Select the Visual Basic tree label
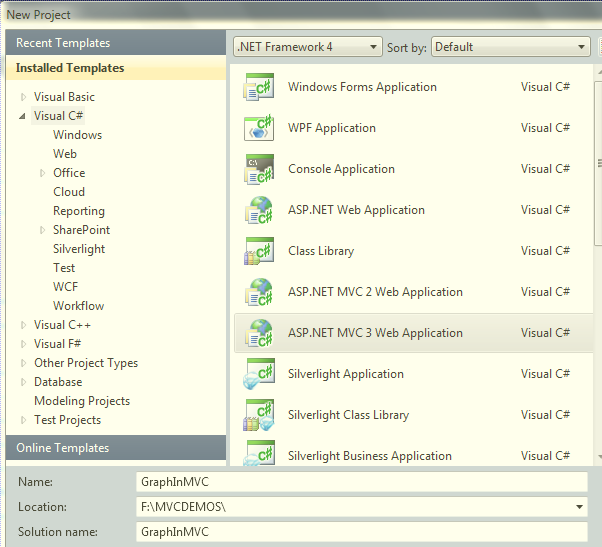This screenshot has width=602, height=547. (x=64, y=97)
